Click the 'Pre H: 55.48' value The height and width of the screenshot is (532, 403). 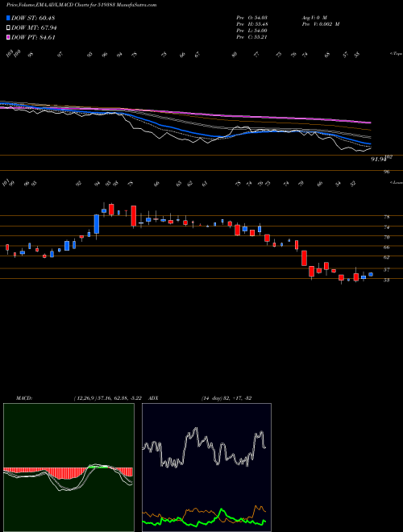click(x=251, y=24)
